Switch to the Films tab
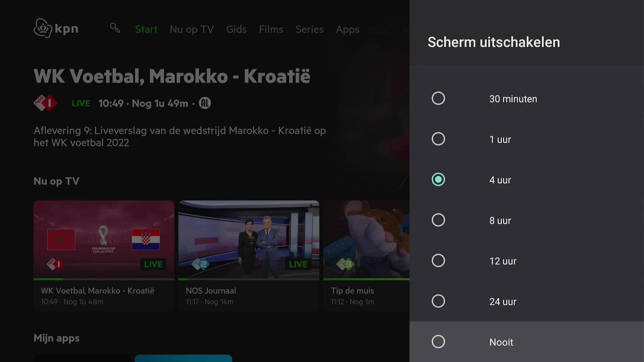 271,29
